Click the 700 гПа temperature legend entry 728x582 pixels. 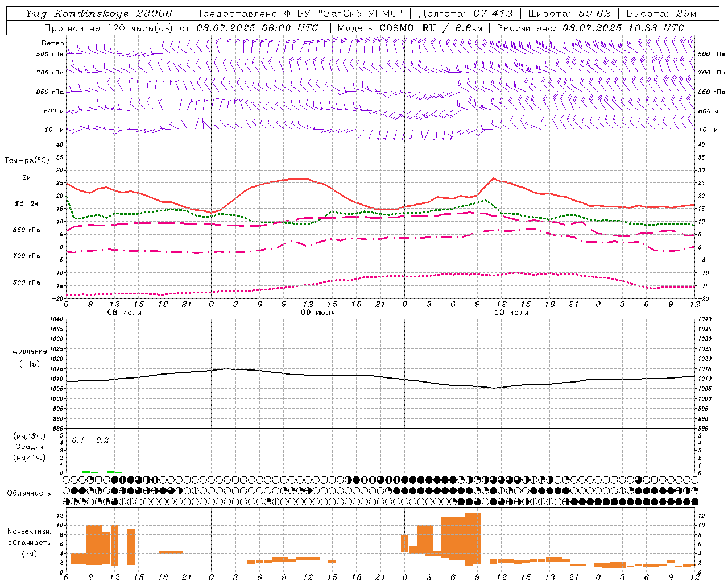(27, 256)
